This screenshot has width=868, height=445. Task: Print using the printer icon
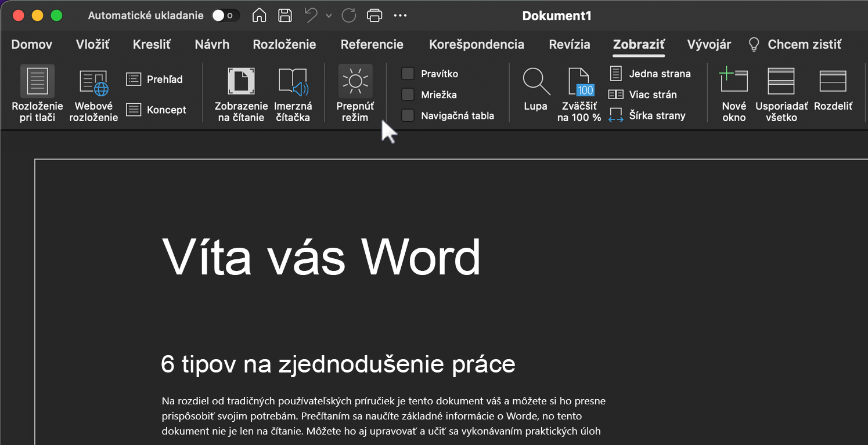click(374, 16)
